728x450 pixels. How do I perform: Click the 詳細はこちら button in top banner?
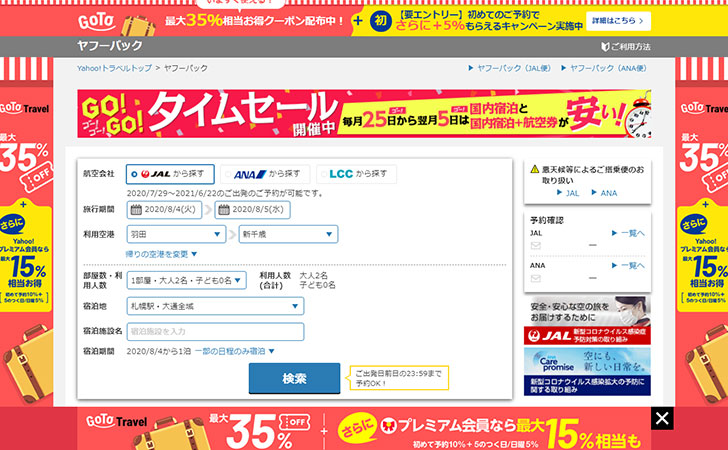[618, 21]
